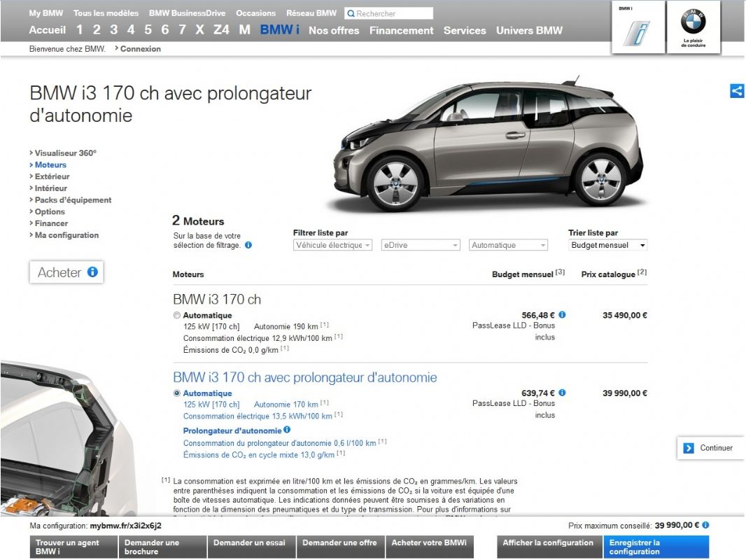The image size is (746, 560).
Task: Open Packs d'équipement section
Action: [x=73, y=199]
